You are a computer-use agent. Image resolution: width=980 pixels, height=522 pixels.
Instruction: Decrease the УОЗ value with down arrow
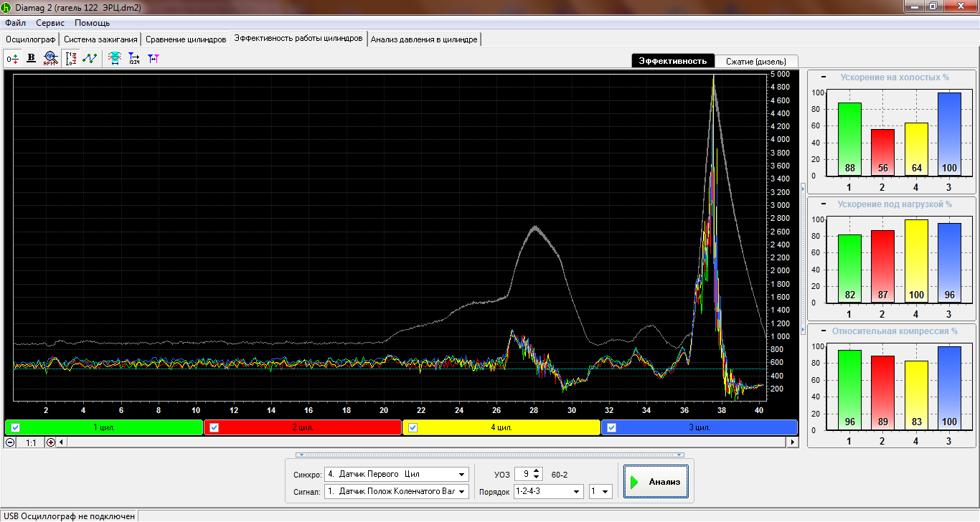[x=537, y=478]
